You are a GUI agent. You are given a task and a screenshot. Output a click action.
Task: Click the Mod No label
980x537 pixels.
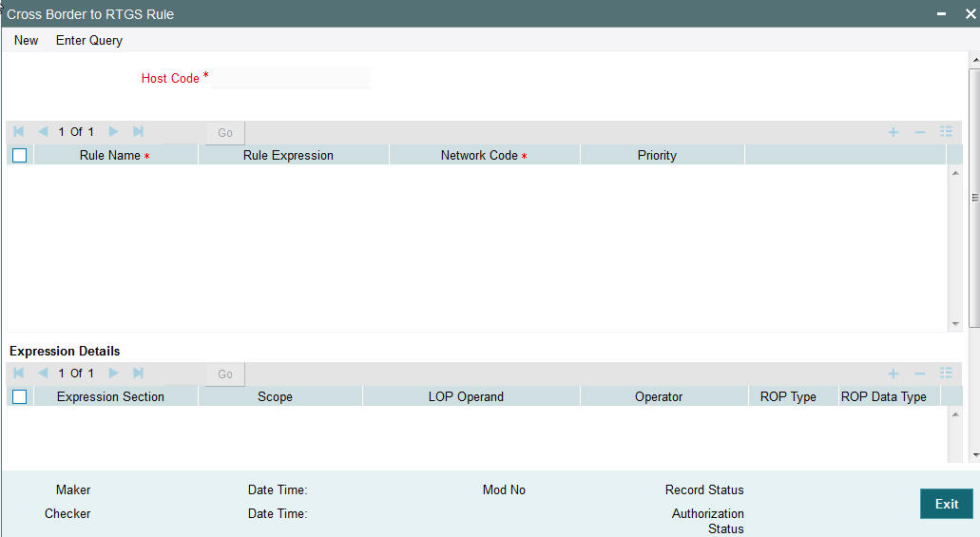(x=504, y=489)
